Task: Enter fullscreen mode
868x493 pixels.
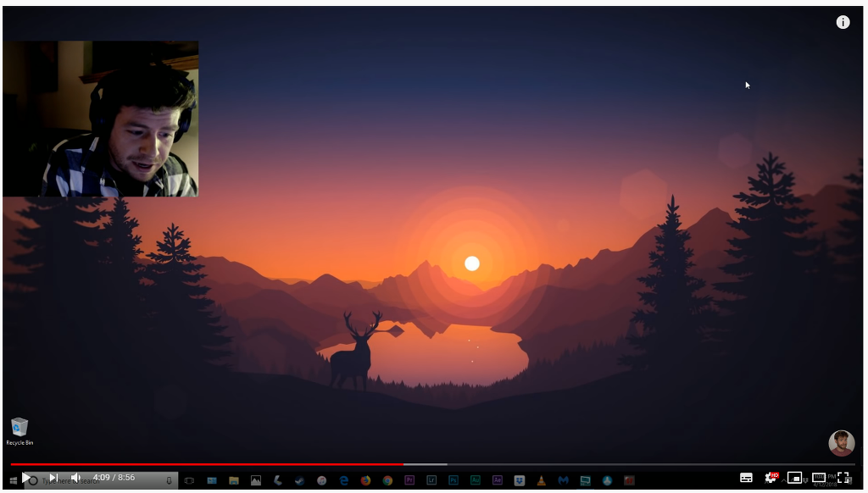Action: tap(843, 478)
